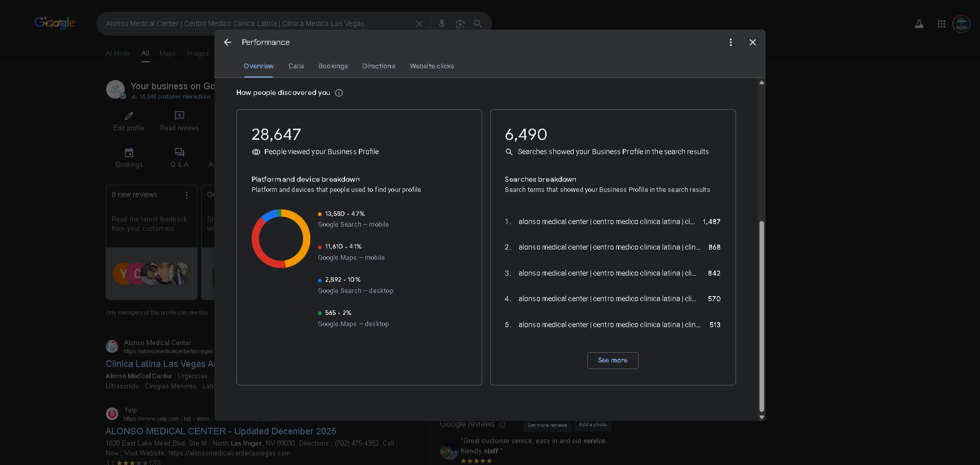
Task: Clear the Google search box text
Action: coord(419,24)
